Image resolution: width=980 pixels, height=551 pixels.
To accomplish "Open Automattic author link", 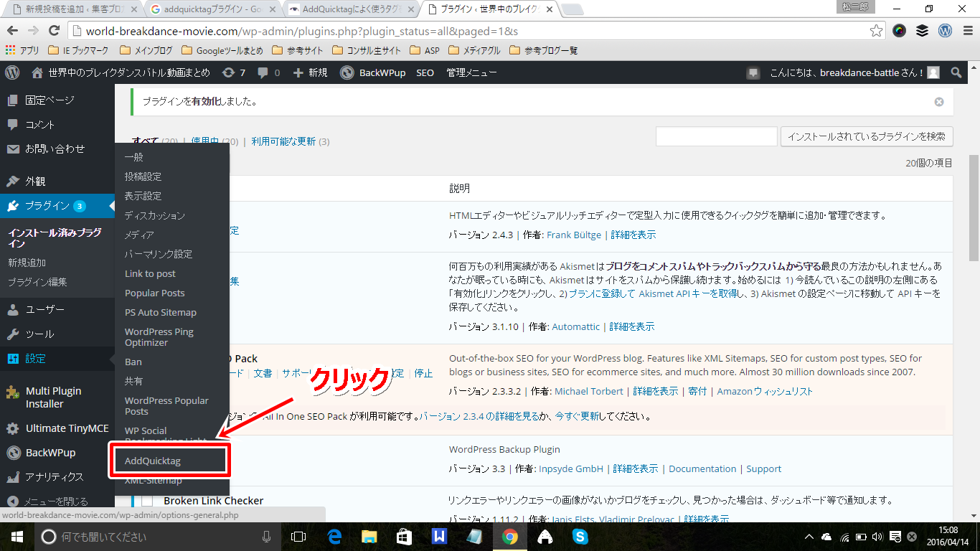I will (575, 326).
